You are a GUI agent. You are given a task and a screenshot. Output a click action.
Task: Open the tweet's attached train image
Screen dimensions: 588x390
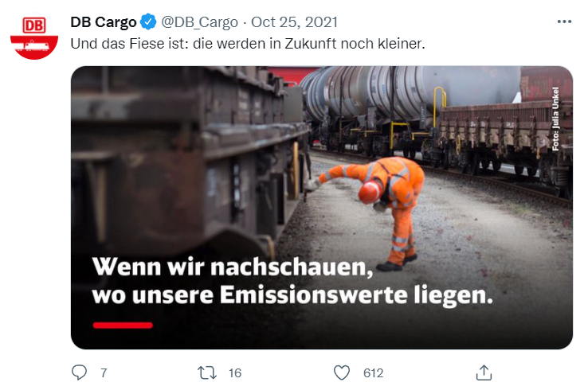click(x=322, y=208)
